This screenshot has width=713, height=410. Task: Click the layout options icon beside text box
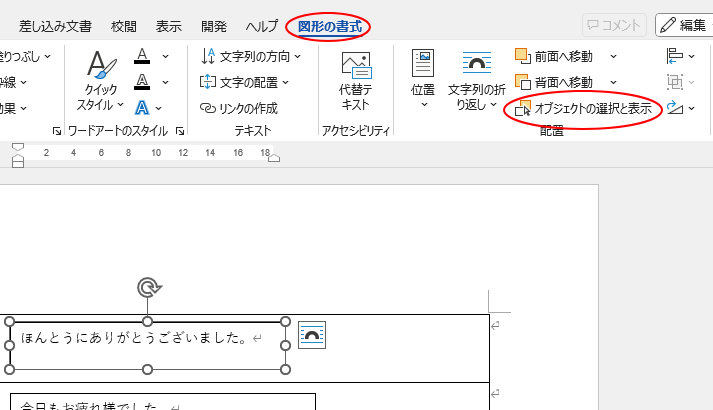312,335
